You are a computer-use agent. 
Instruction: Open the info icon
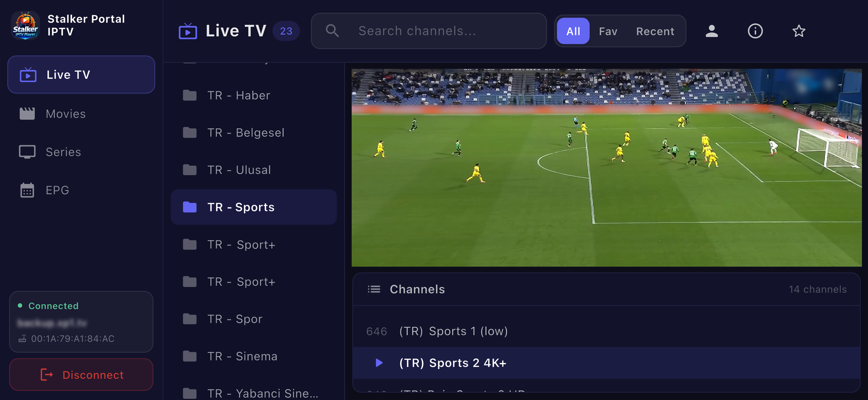point(755,31)
